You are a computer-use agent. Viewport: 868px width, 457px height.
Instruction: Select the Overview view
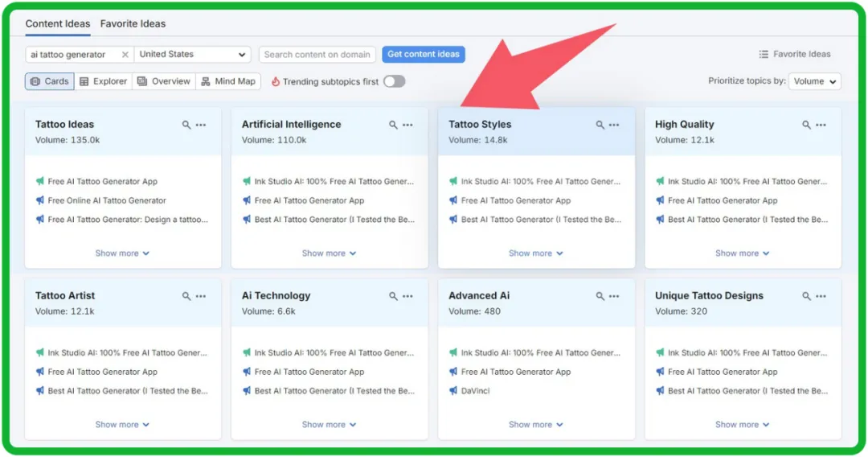pos(164,81)
